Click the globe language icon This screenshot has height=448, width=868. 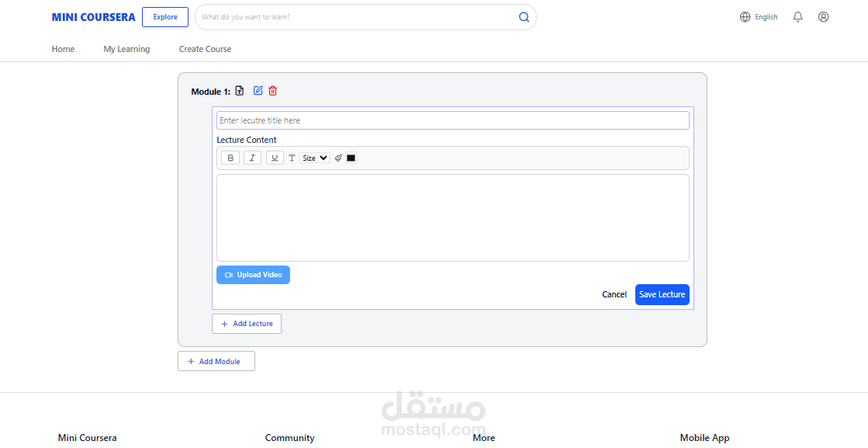pyautogui.click(x=745, y=17)
